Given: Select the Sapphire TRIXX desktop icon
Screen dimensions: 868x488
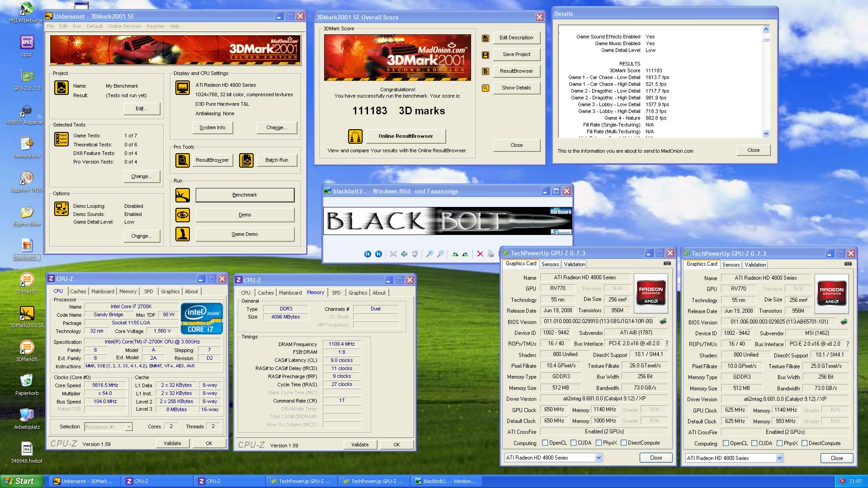Looking at the screenshot, I should [26, 182].
